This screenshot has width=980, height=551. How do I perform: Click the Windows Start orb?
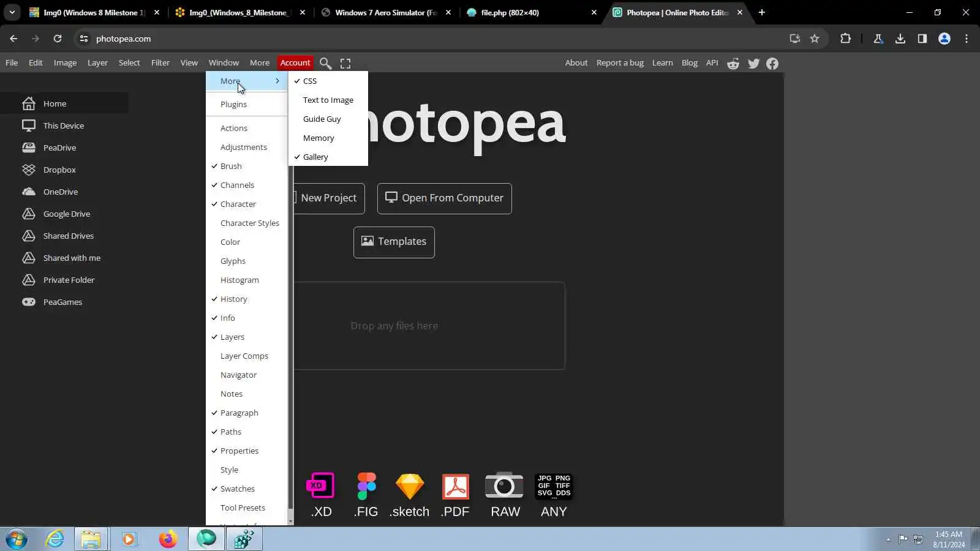click(17, 539)
